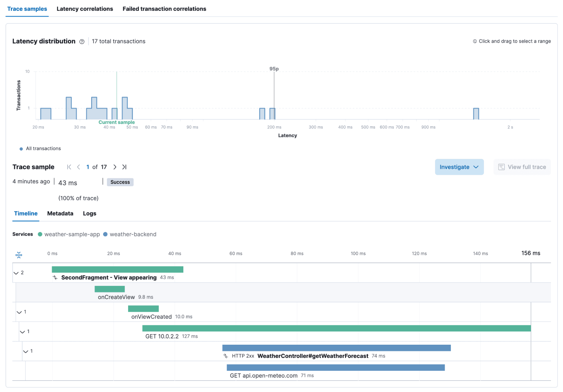This screenshot has height=392, width=563.
Task: Click the collapse-all timeline rows icon
Action: tap(19, 255)
